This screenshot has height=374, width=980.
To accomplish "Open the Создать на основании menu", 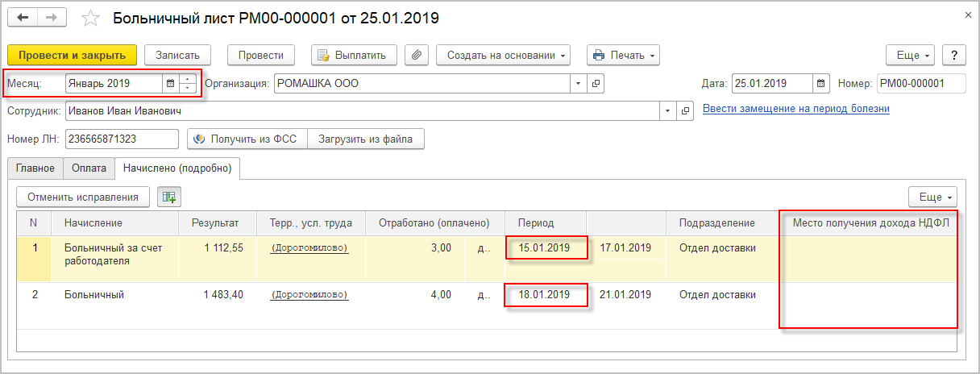I will click(x=503, y=55).
